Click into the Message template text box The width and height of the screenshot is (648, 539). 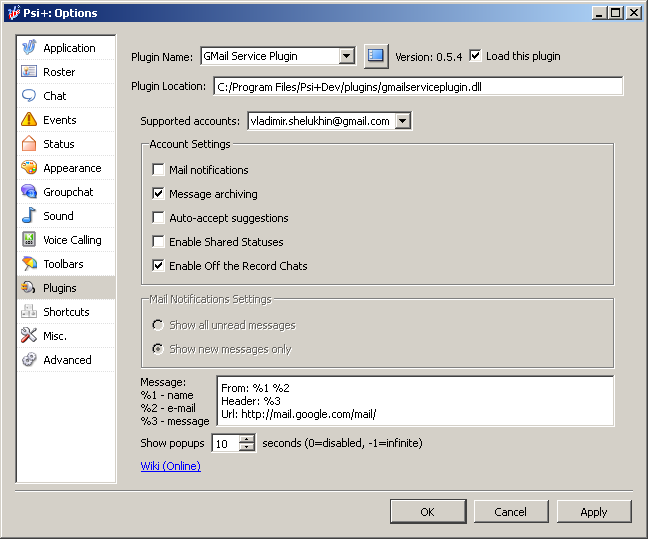click(414, 400)
